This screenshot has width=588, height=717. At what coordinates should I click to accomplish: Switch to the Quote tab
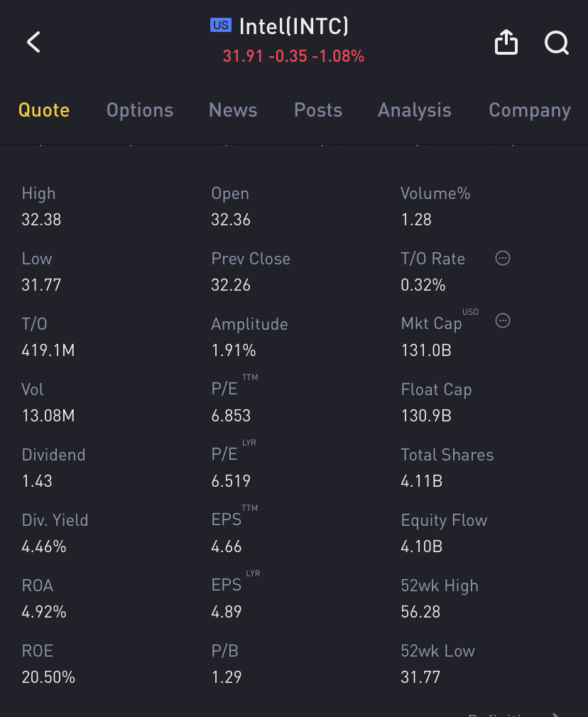[44, 110]
